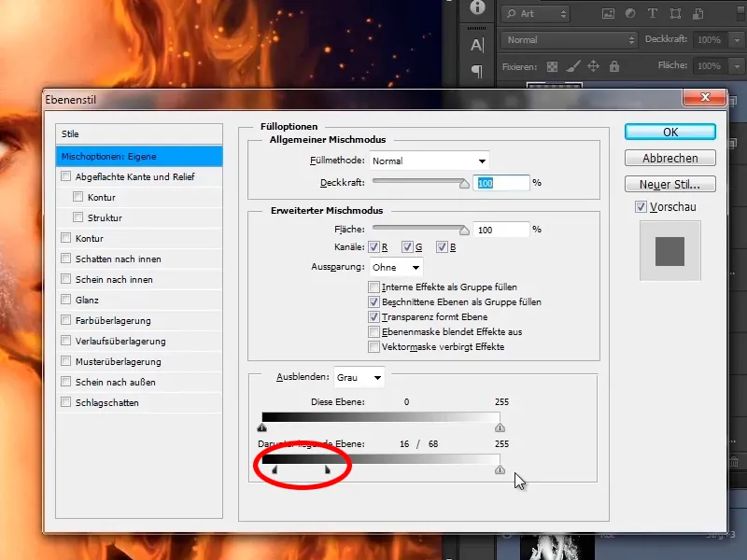
Task: Tick the Struktur checkbox
Action: tap(78, 217)
